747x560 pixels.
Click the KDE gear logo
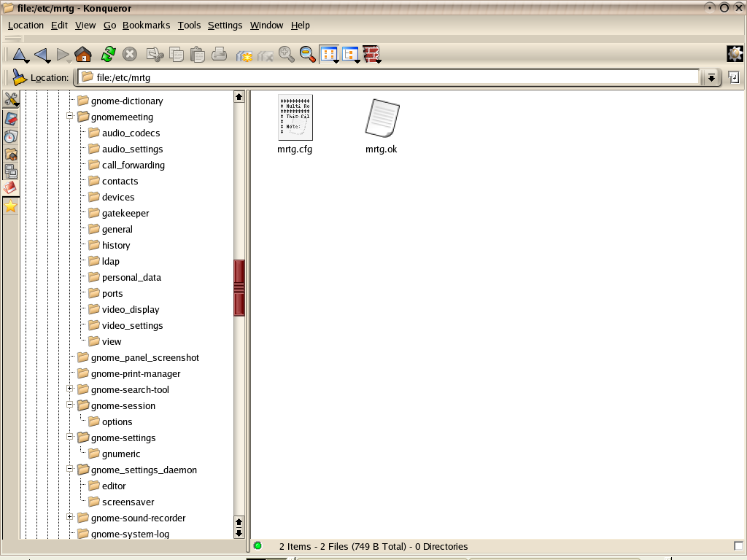735,54
